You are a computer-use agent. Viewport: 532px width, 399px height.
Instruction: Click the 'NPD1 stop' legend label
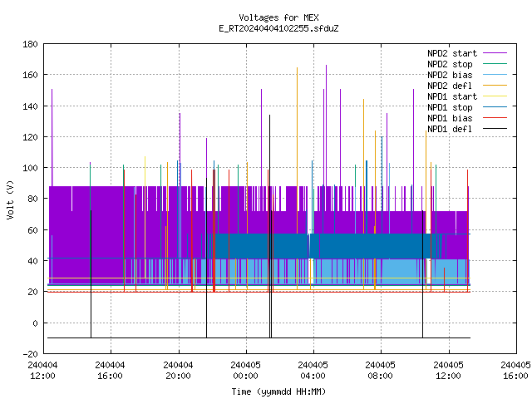tap(450, 107)
